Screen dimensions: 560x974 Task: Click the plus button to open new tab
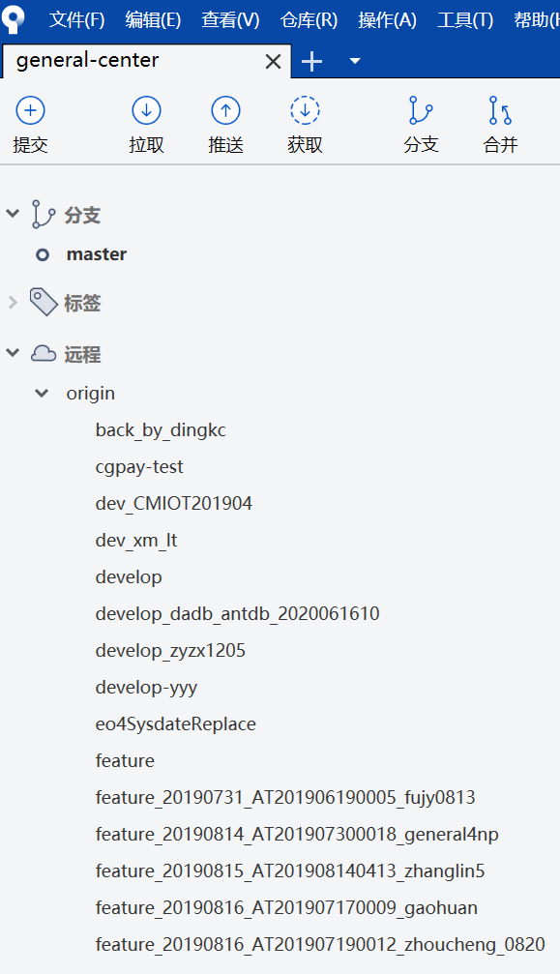[311, 61]
